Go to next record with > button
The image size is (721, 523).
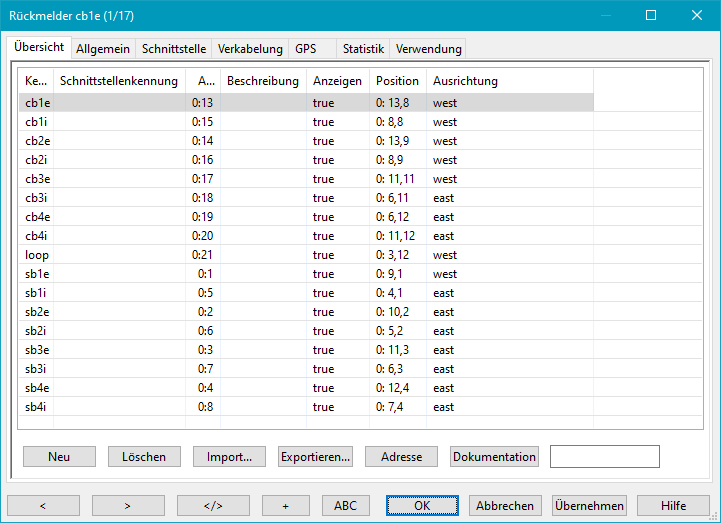click(128, 505)
